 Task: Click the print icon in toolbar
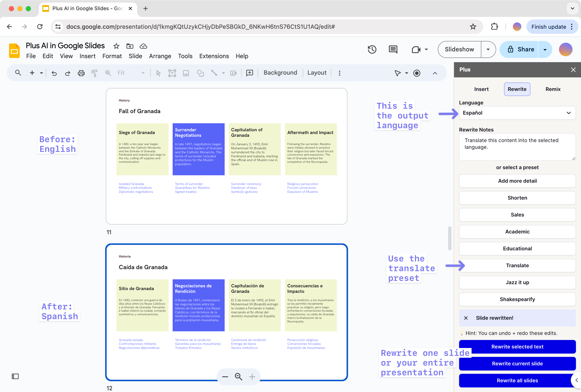point(81,73)
